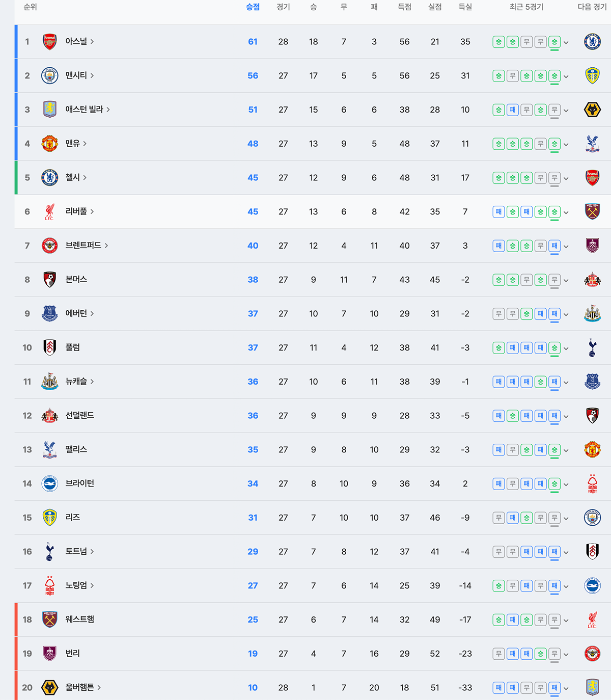The image size is (611, 700).
Task: Click the Brentford bee crest in row 7
Action: point(49,246)
